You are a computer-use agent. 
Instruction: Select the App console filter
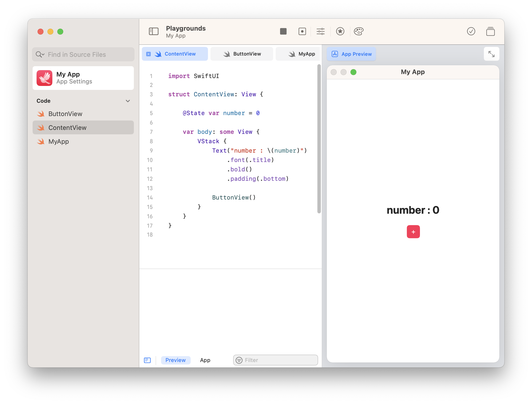tap(205, 360)
